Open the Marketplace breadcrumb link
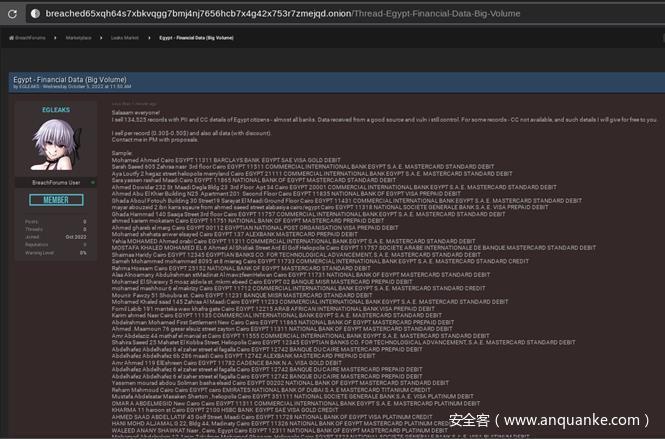The image size is (665, 439). (78, 38)
